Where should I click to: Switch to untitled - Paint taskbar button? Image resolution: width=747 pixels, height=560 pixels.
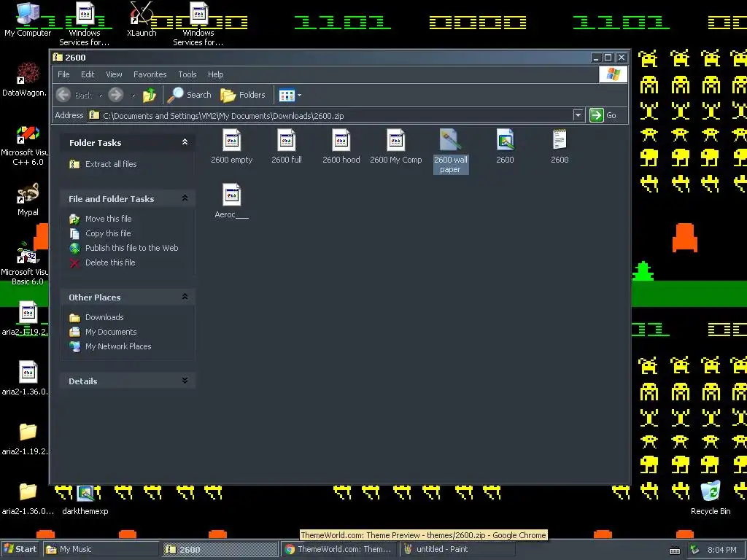click(x=457, y=549)
